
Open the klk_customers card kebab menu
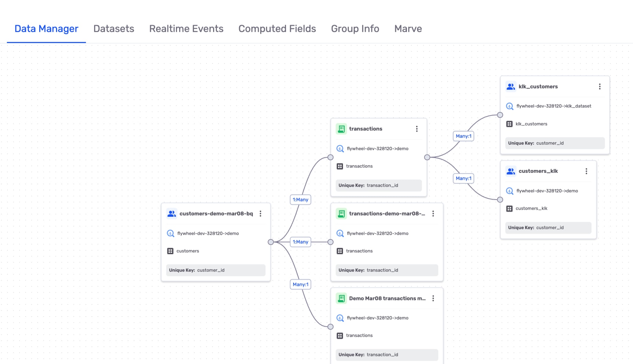tap(600, 87)
